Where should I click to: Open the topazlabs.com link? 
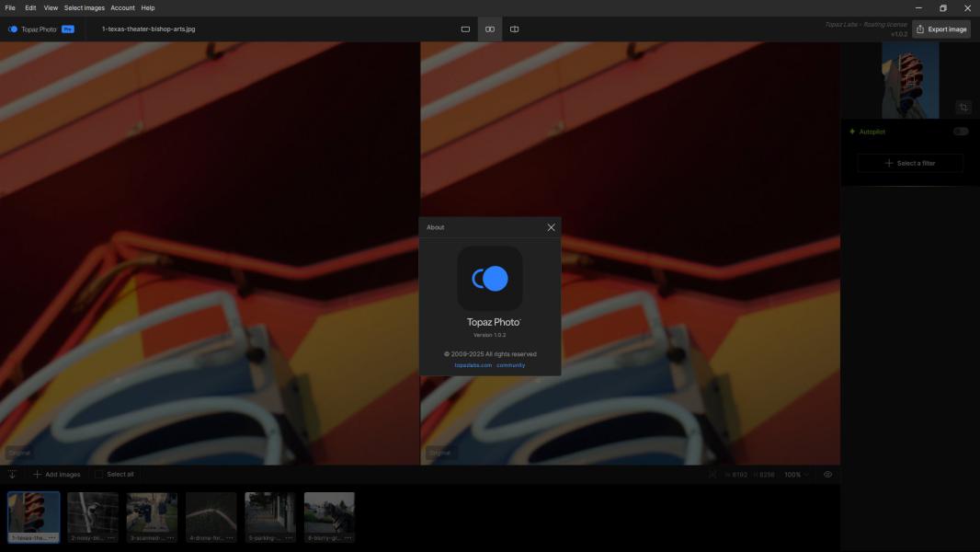pyautogui.click(x=473, y=365)
